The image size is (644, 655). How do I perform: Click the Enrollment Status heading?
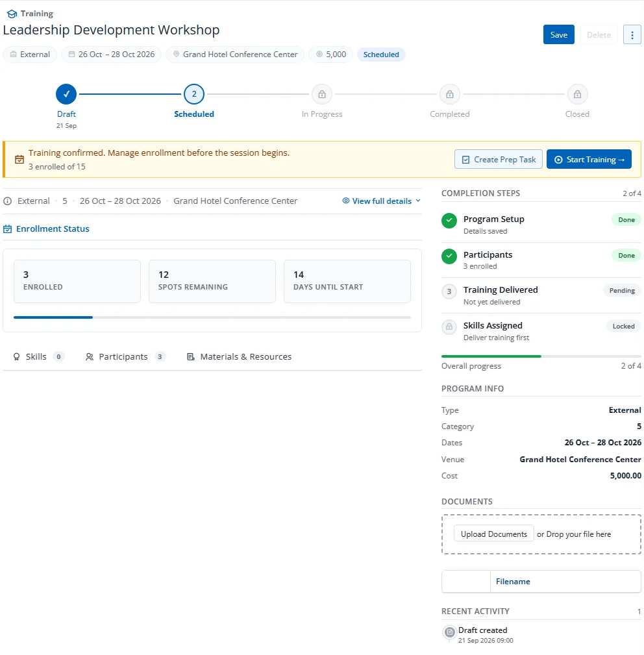tap(53, 229)
